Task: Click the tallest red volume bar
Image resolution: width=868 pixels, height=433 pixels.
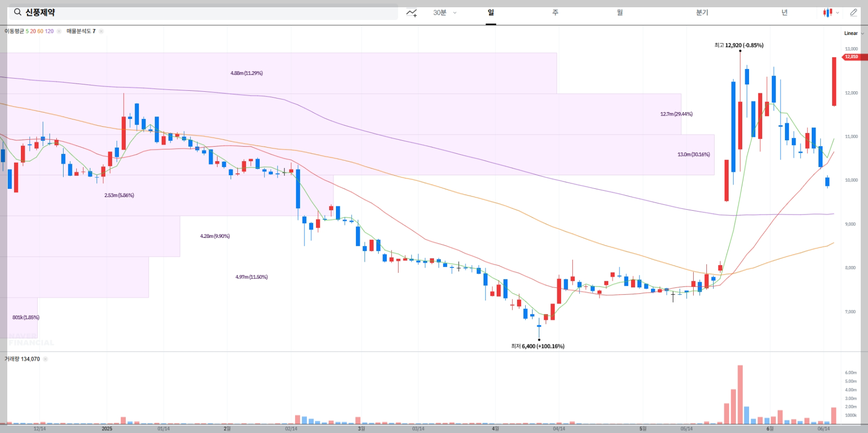Action: pos(740,395)
